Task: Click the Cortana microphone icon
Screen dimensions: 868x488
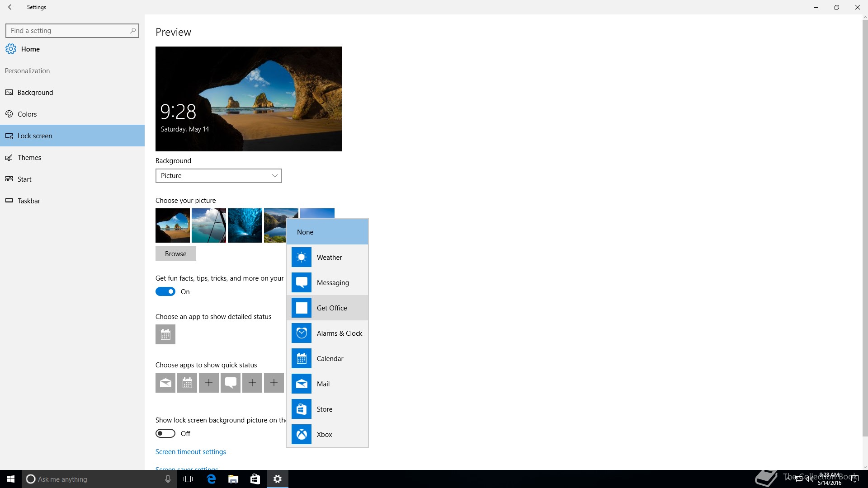Action: 168,479
